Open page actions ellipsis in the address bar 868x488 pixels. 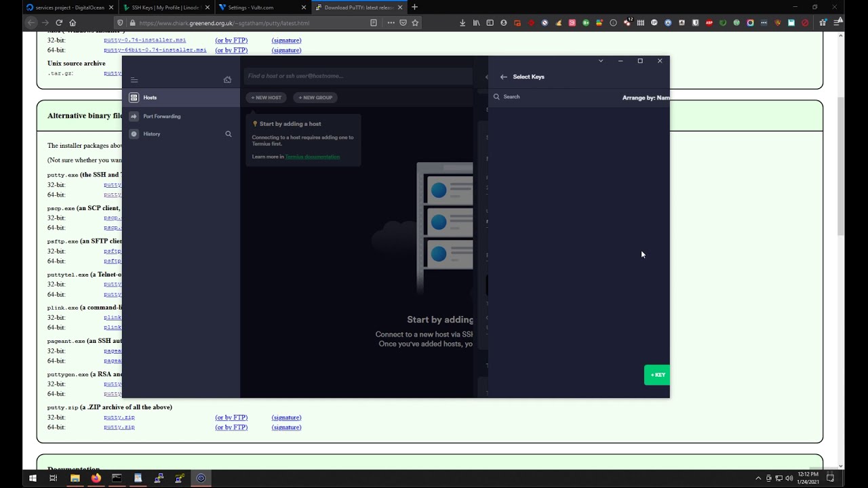tap(391, 22)
